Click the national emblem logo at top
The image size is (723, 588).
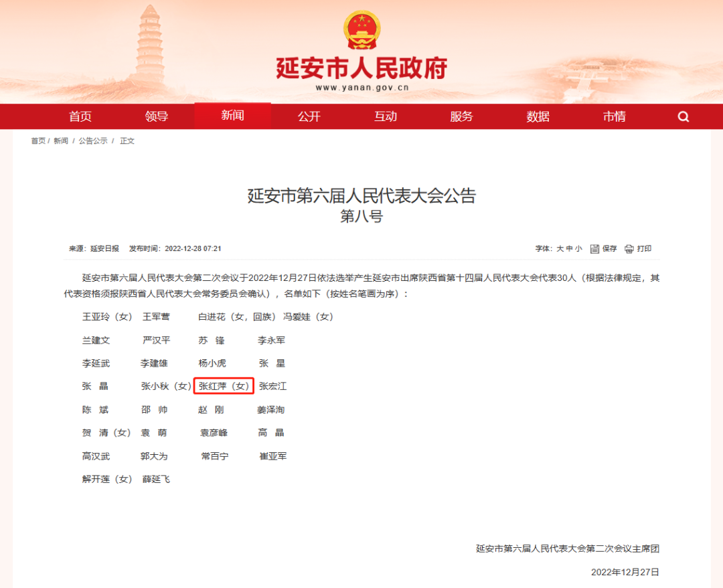tap(361, 30)
